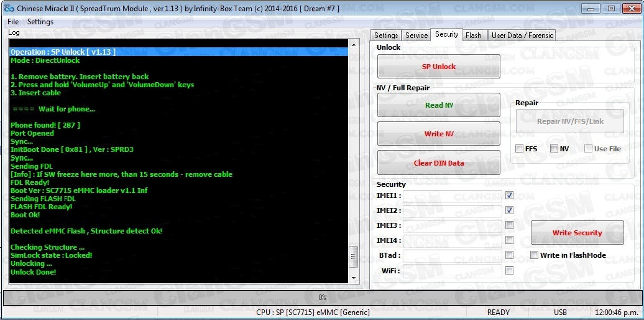Click the 'FDL Ready!' log line
This screenshot has width=644, height=320.
30,182
